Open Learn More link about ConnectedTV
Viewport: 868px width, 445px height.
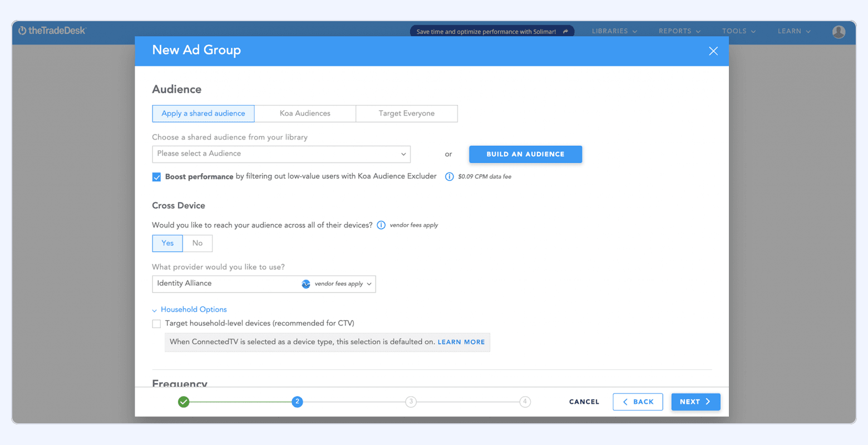461,342
